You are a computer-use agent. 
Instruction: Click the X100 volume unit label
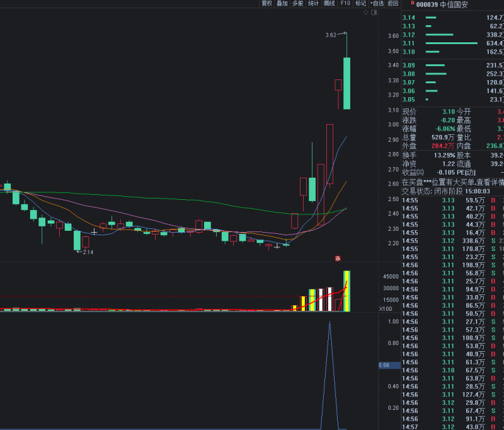click(386, 309)
